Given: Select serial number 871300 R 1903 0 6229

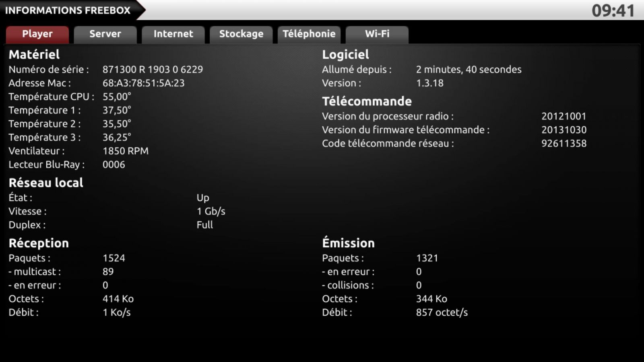Looking at the screenshot, I should (x=153, y=70).
